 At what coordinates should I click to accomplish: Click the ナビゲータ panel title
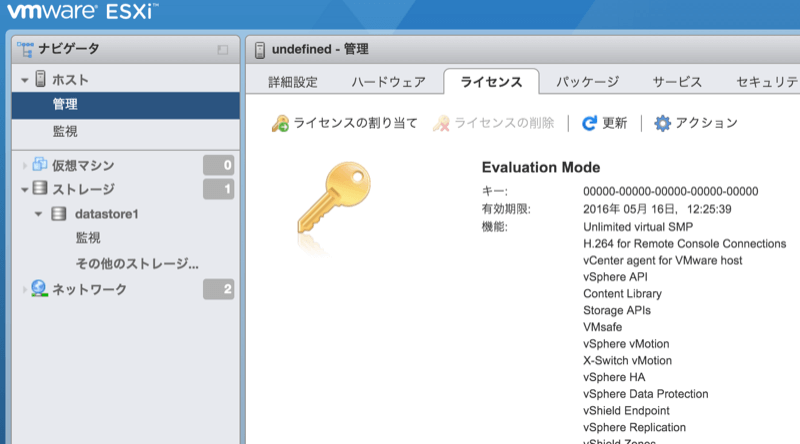(69, 49)
